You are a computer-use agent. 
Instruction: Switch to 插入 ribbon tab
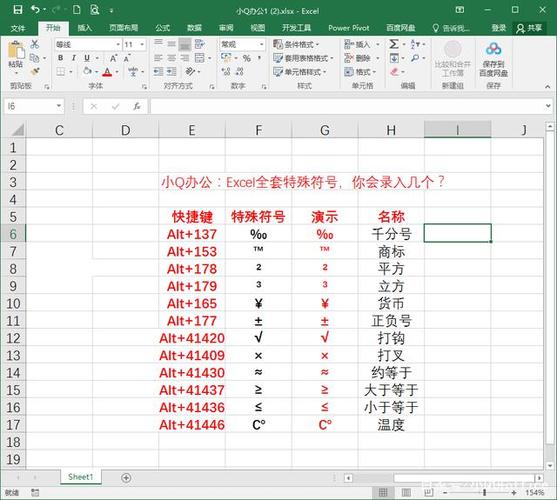[x=85, y=28]
